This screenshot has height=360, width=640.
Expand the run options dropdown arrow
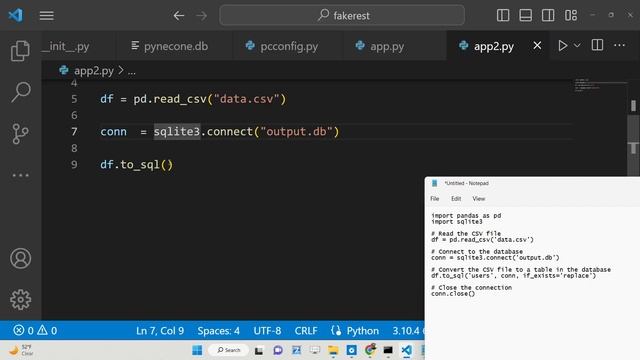[577, 46]
